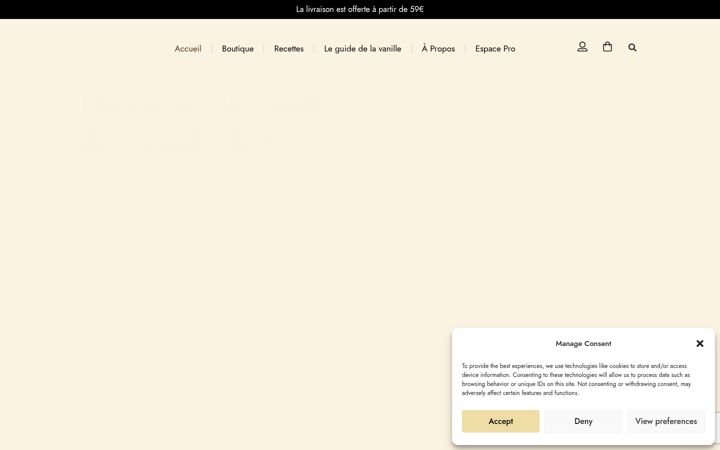Deny cookies in consent dialog

coord(583,421)
